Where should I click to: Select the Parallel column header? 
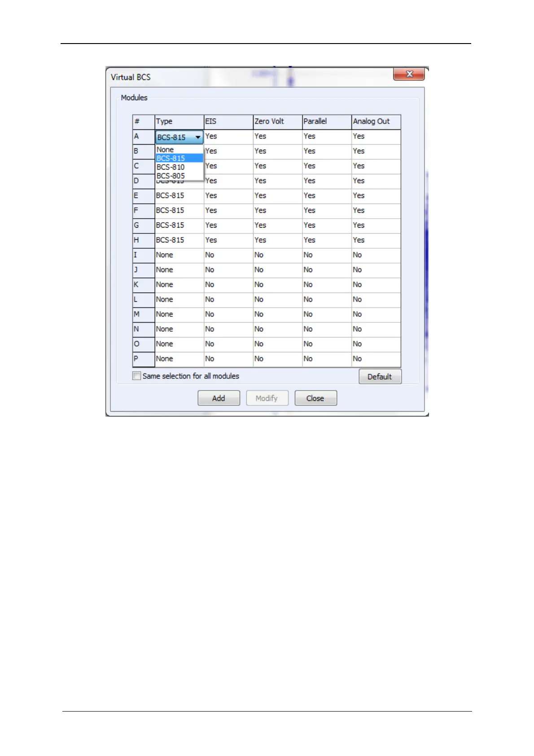(327, 122)
